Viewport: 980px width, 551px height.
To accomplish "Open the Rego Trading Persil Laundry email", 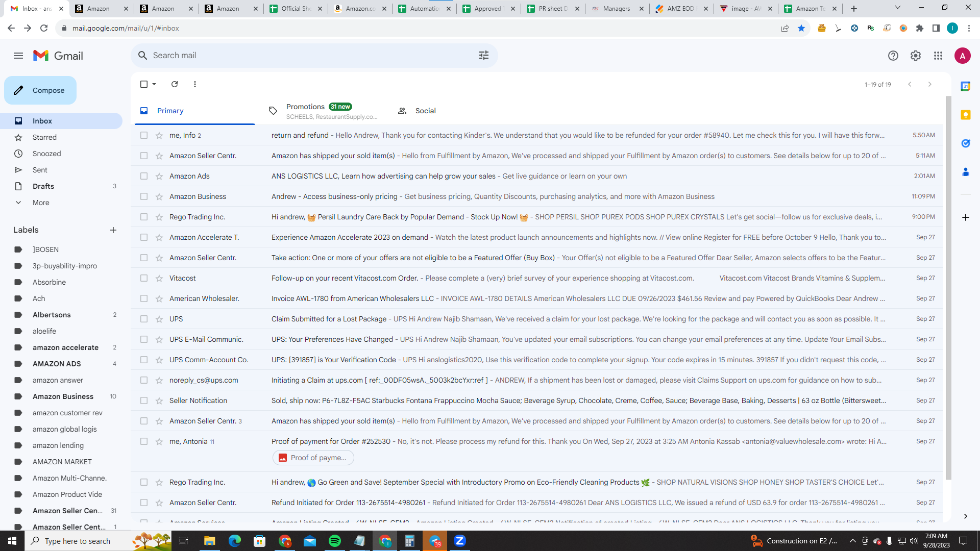I will (x=537, y=217).
